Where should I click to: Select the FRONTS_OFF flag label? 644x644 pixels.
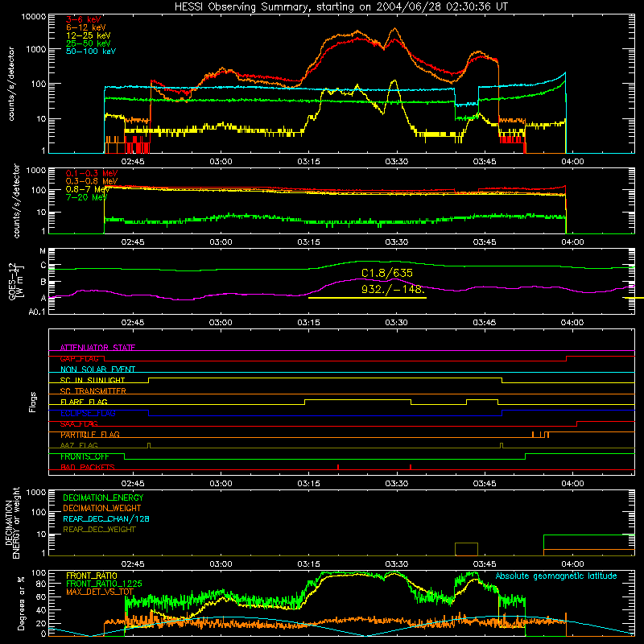tap(85, 456)
